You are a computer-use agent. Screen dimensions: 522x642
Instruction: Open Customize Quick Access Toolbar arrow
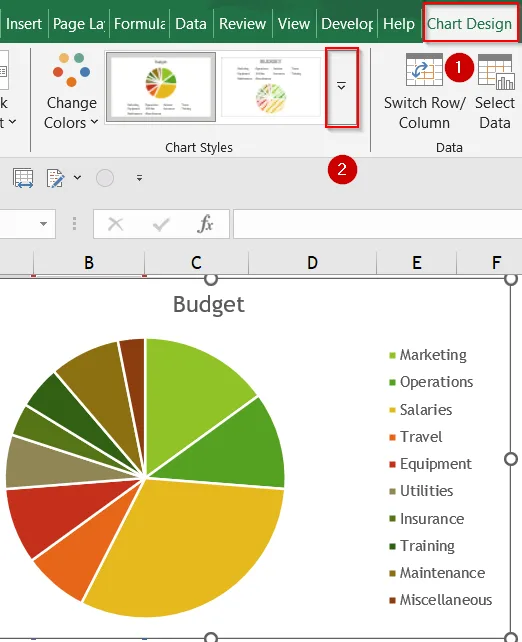click(x=140, y=178)
